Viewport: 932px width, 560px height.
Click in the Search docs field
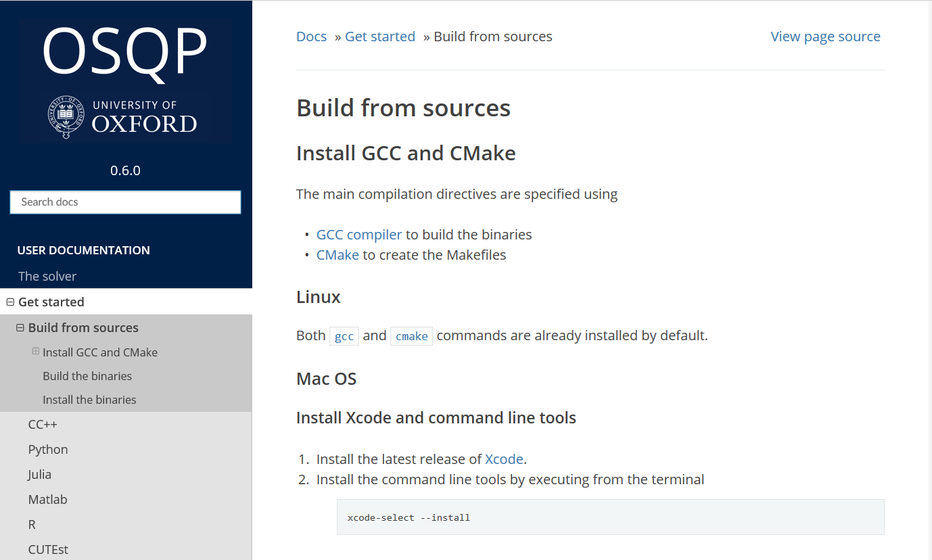tap(125, 202)
